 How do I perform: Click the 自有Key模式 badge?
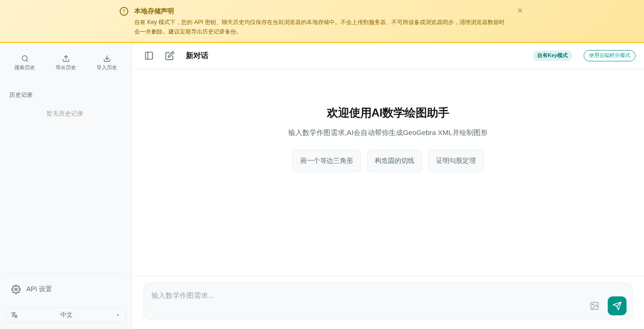coord(553,56)
